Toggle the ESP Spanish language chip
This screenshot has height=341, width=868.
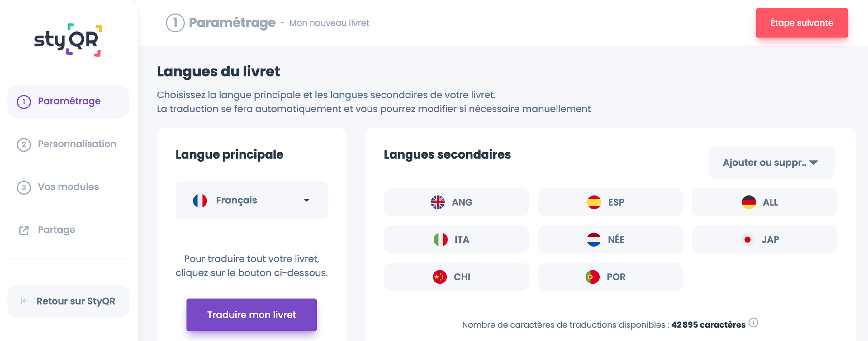pyautogui.click(x=610, y=202)
